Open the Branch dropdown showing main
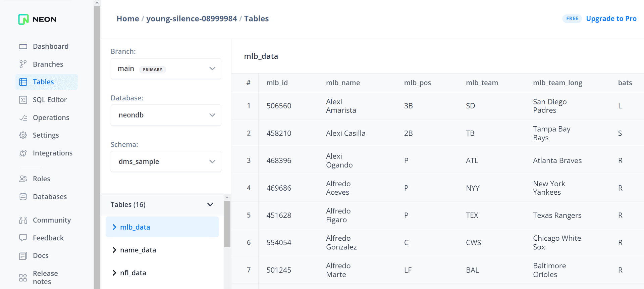The width and height of the screenshot is (644, 289). (166, 69)
